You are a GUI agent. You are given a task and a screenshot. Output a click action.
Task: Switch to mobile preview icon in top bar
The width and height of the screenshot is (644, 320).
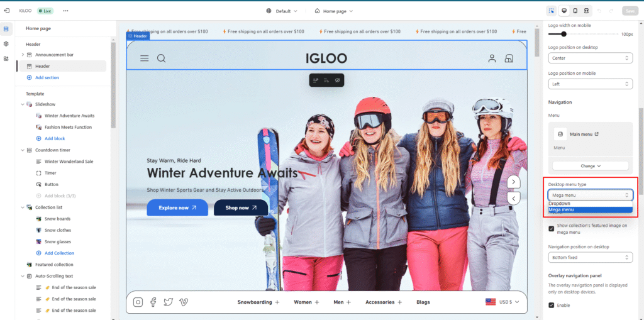[575, 11]
